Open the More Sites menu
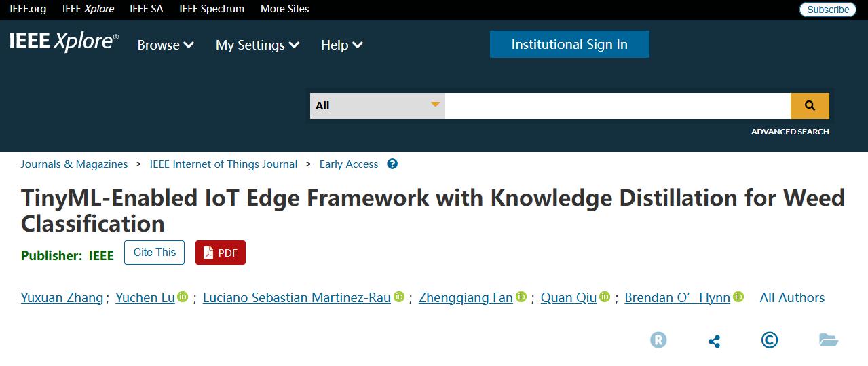This screenshot has width=868, height=366. [x=284, y=9]
